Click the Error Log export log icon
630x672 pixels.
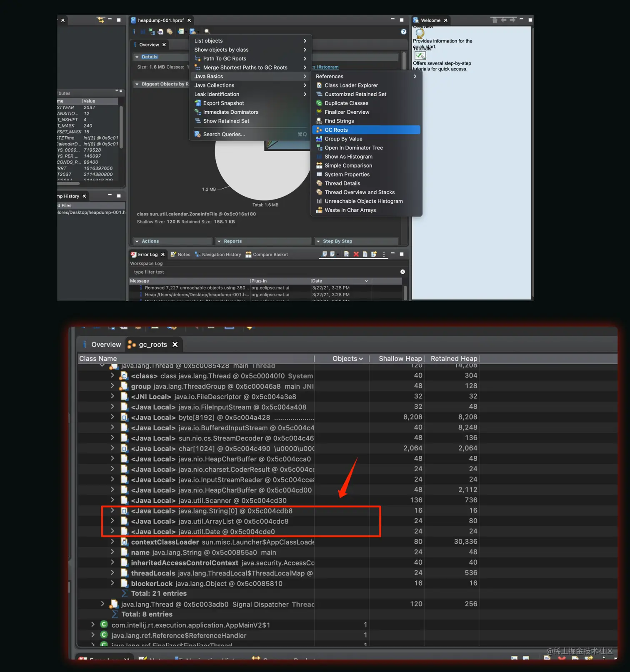point(324,254)
